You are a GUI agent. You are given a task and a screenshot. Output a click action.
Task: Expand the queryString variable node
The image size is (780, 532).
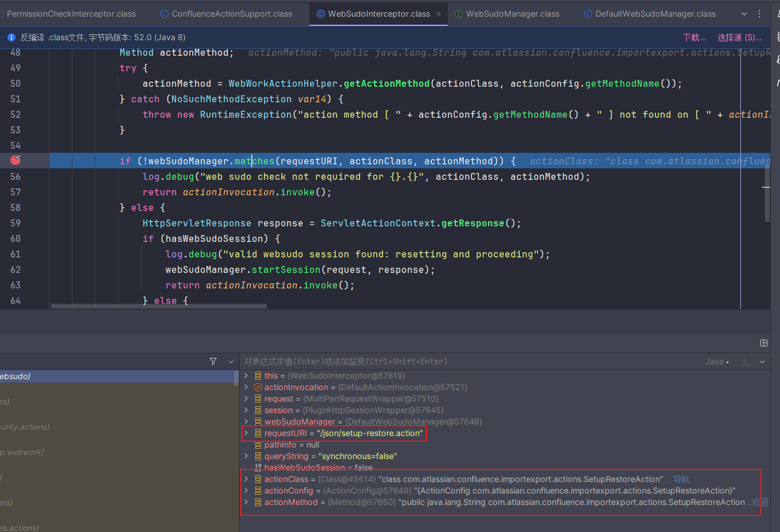pyautogui.click(x=246, y=456)
